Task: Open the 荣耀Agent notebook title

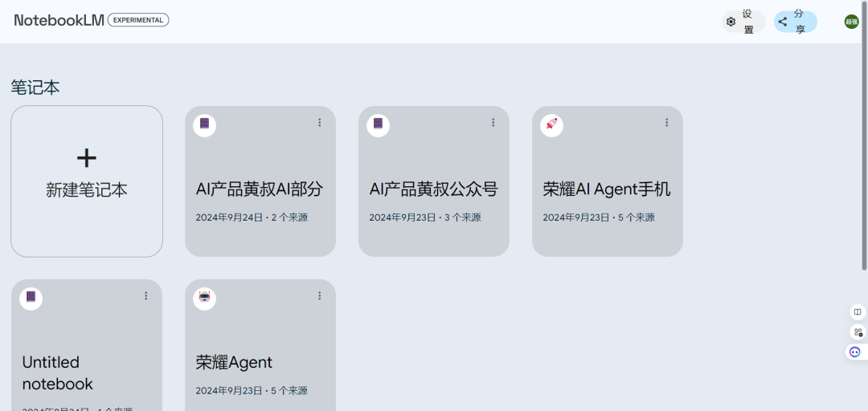Action: 234,362
